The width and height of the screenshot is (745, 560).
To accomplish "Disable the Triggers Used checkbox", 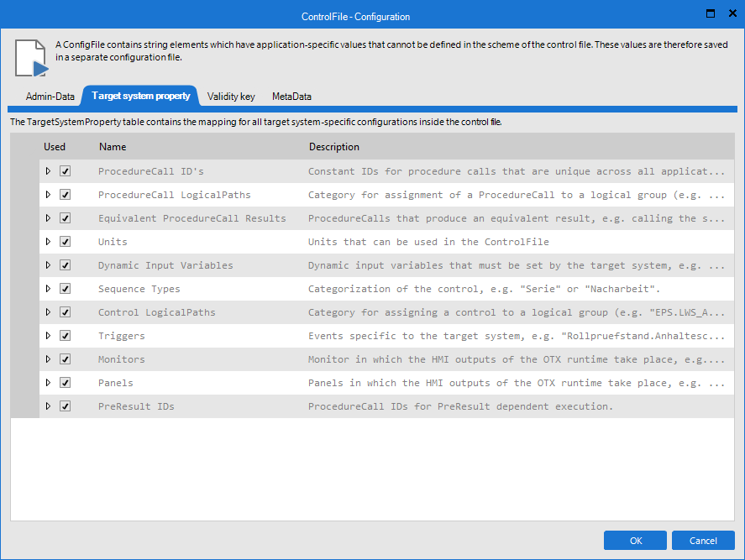I will (x=65, y=336).
